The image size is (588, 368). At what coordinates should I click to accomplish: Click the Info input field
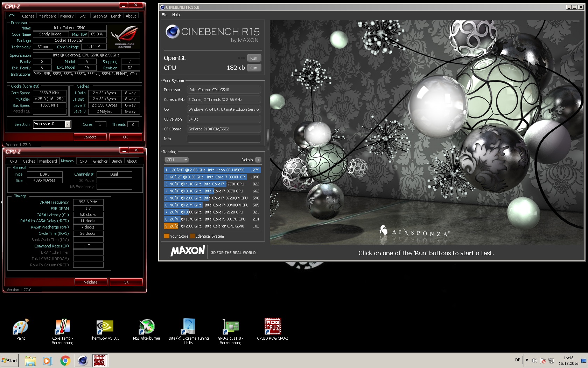[224, 139]
